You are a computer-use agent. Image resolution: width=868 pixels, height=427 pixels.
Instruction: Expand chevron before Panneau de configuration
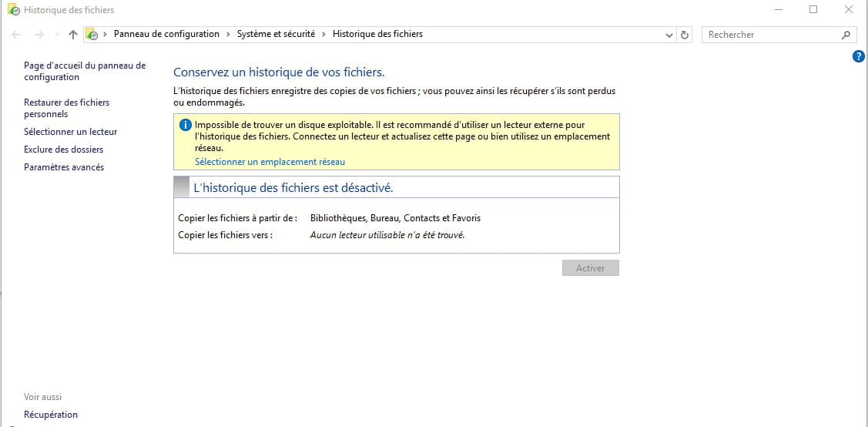pyautogui.click(x=106, y=35)
